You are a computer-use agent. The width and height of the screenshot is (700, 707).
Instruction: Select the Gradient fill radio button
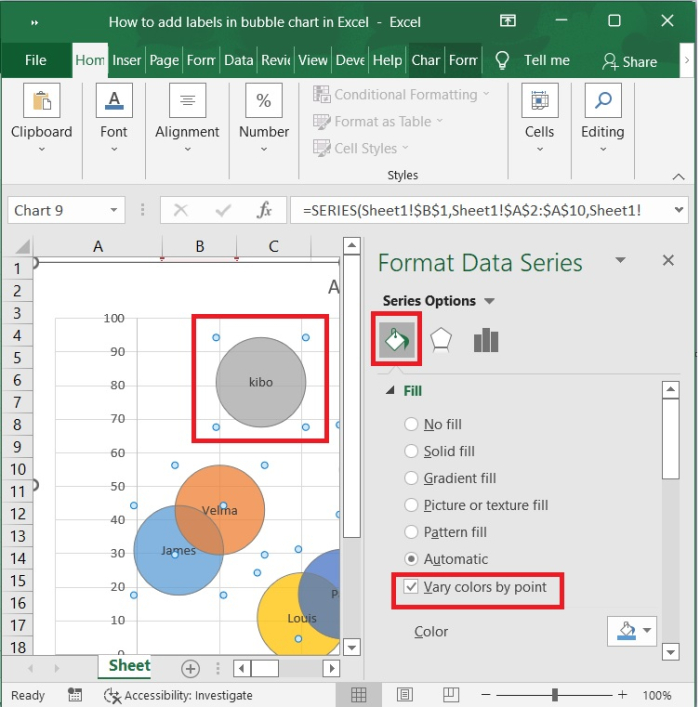[411, 478]
